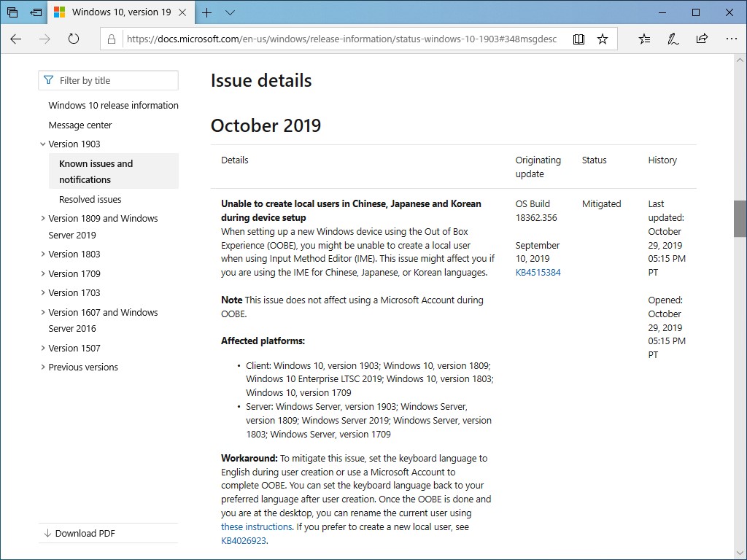Open the Share panel

pyautogui.click(x=701, y=39)
